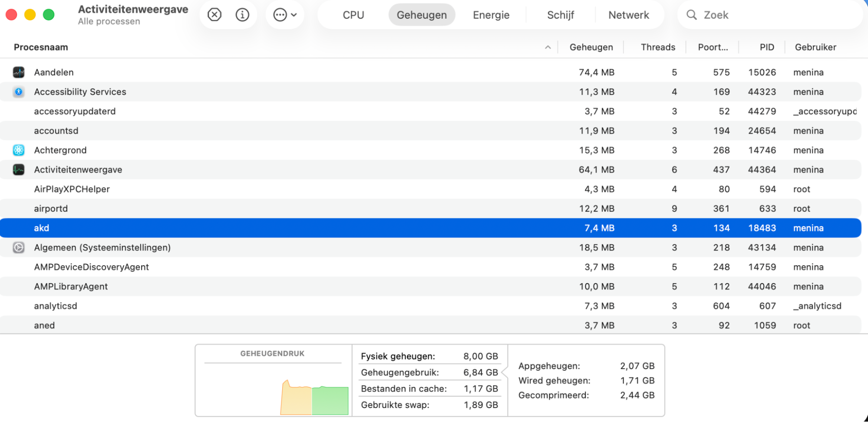This screenshot has width=868, height=422.
Task: Switch to the Energie tab
Action: click(491, 14)
